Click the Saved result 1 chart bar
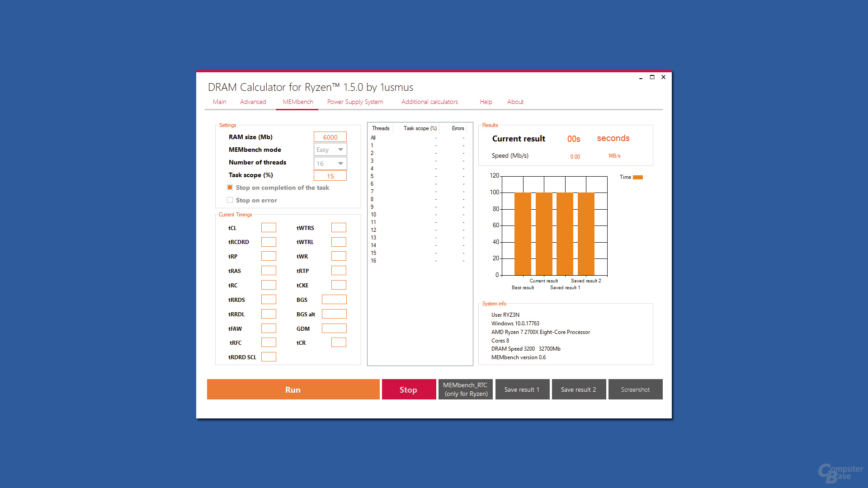Viewport: 868px width, 488px height. coord(565,234)
